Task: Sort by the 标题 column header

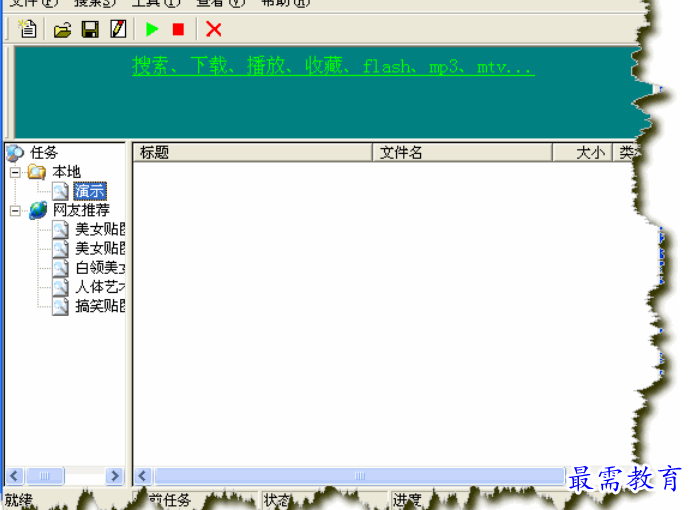Action: click(253, 153)
